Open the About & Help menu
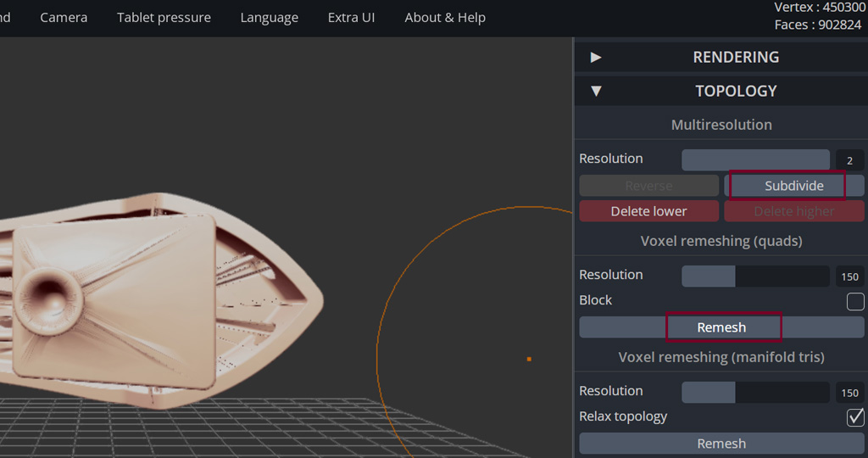The width and height of the screenshot is (868, 458). click(x=445, y=18)
